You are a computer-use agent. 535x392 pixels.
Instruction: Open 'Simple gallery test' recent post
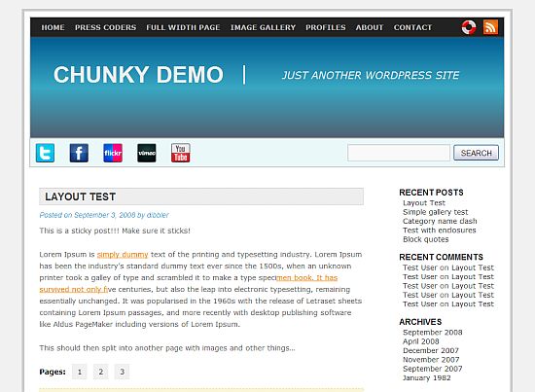pos(435,212)
